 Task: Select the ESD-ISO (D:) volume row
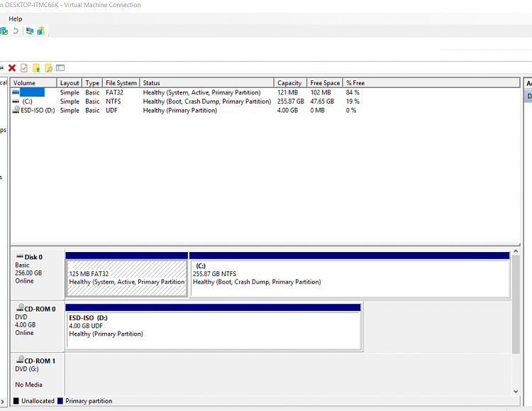point(38,110)
